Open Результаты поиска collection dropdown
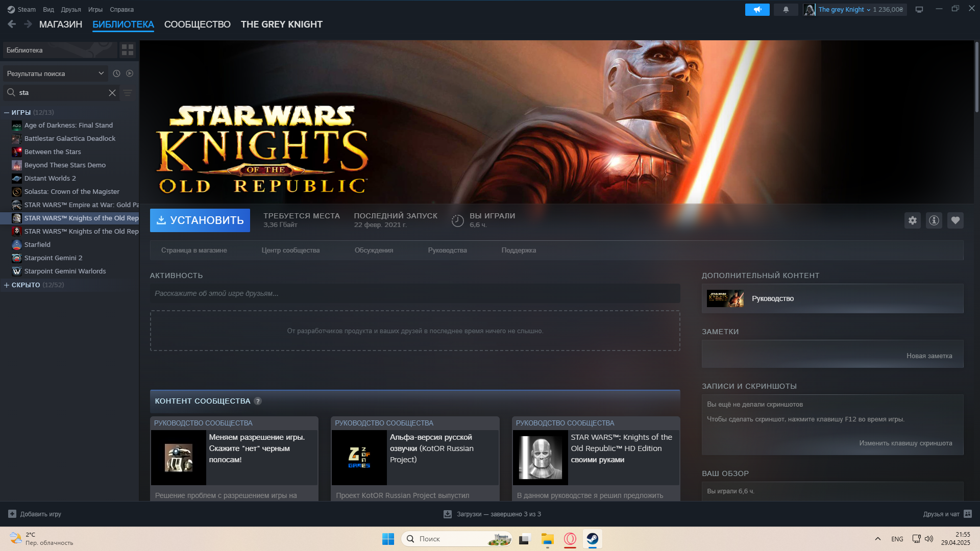The width and height of the screenshot is (980, 551). [x=55, y=73]
